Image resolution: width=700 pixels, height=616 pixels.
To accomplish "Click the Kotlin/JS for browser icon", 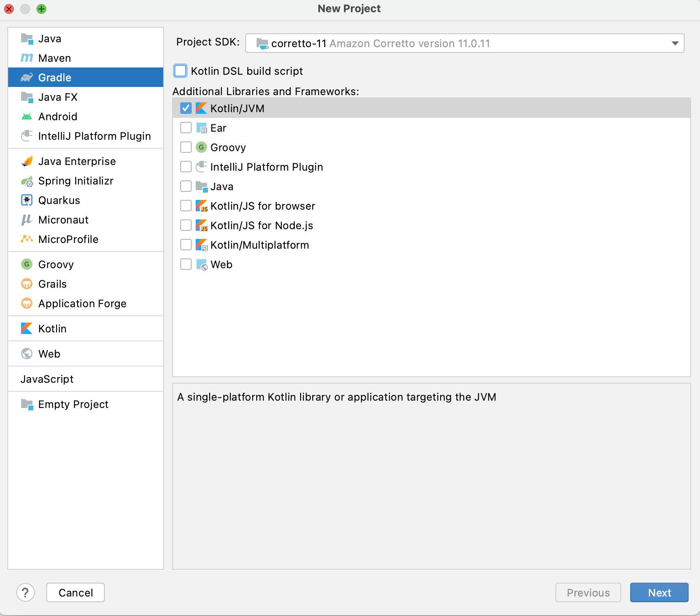I will pos(201,206).
